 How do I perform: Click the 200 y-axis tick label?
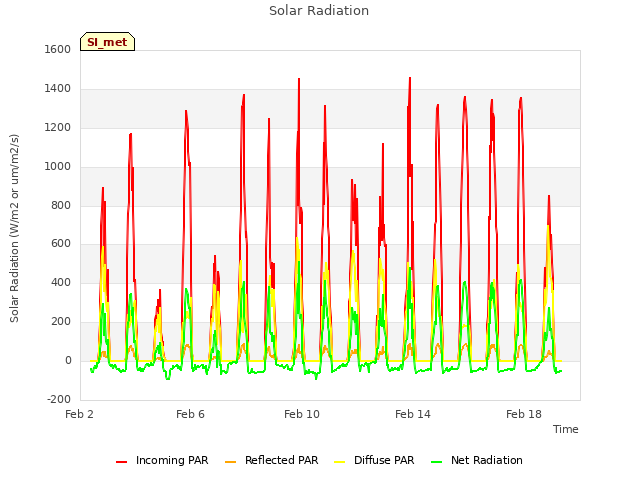(61, 322)
